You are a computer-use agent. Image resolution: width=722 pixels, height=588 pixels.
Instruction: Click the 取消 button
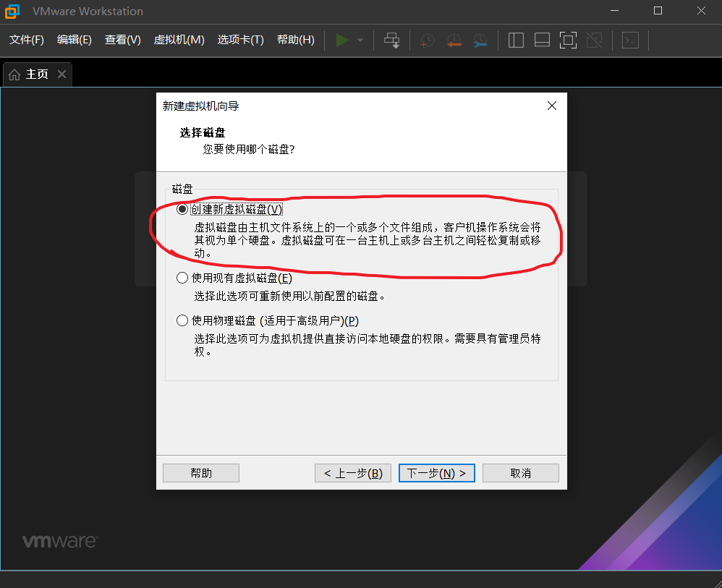(521, 473)
